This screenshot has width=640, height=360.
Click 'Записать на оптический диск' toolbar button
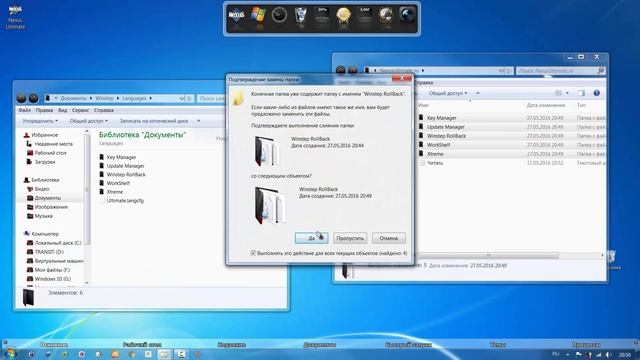pyautogui.click(x=154, y=121)
